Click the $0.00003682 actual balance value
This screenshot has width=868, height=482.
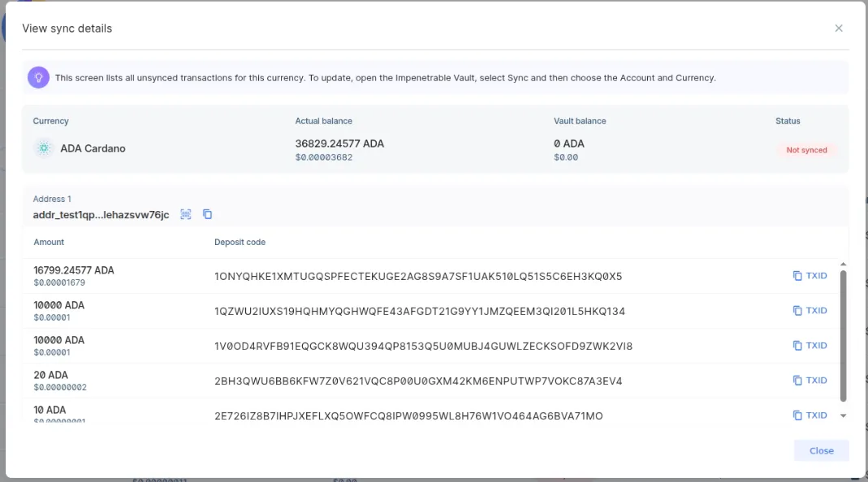coord(324,157)
